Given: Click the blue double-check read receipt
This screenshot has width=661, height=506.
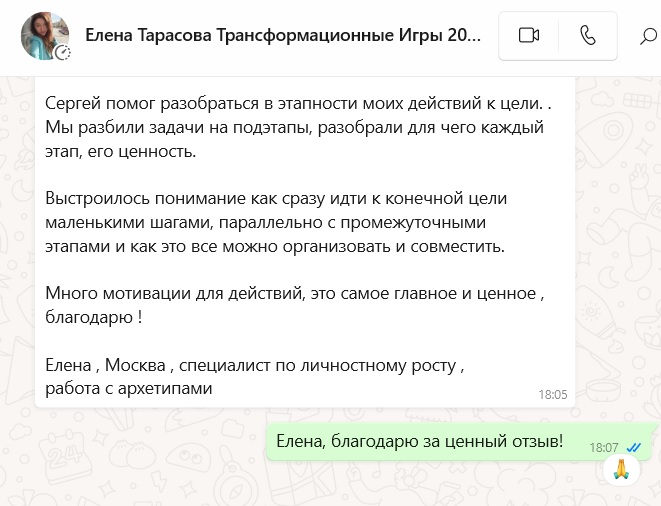Looking at the screenshot, I should (634, 446).
